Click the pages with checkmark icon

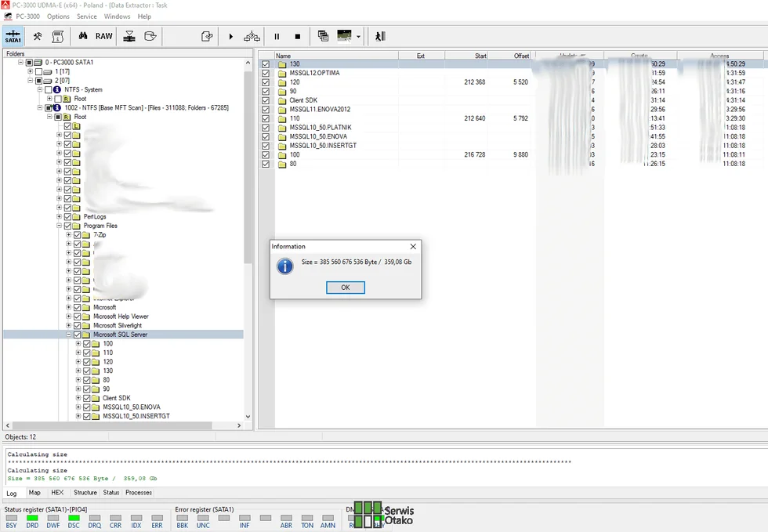click(207, 36)
